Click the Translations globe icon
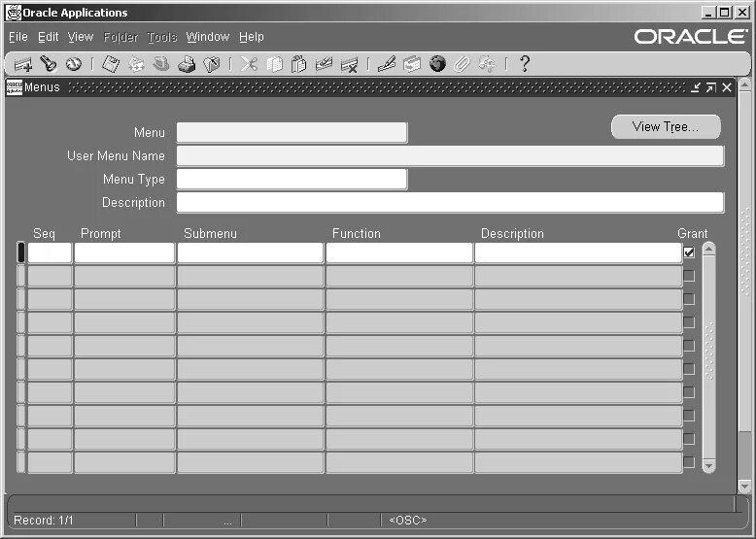The image size is (756, 539). point(437,63)
